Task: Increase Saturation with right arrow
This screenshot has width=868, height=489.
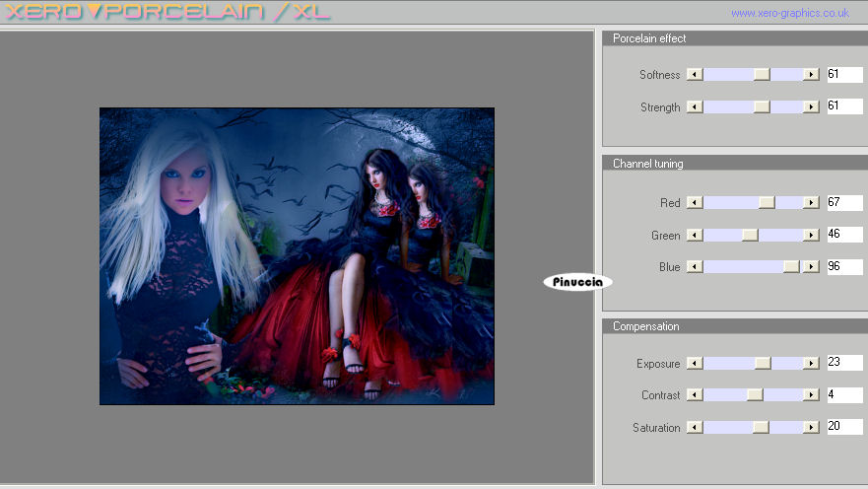Action: (811, 427)
